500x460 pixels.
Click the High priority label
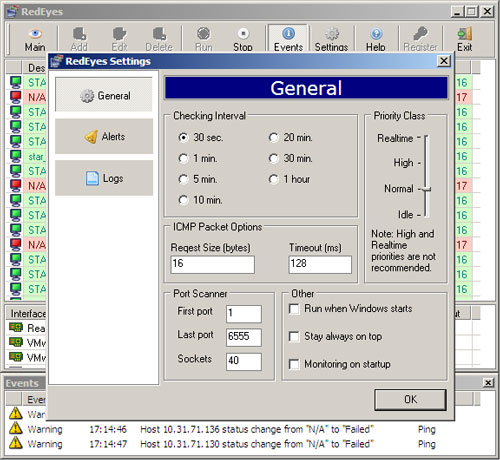pos(403,163)
